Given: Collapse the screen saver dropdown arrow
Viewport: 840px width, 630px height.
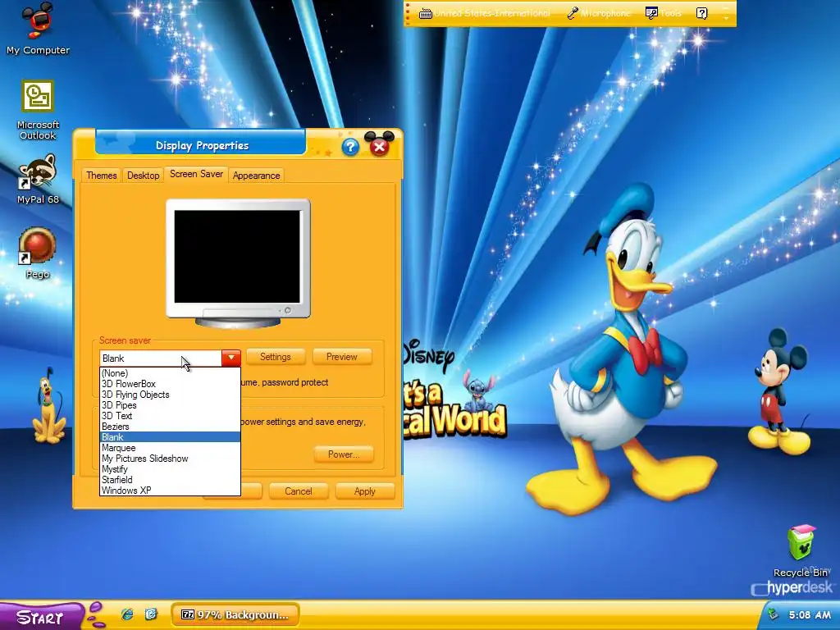Looking at the screenshot, I should [x=231, y=358].
